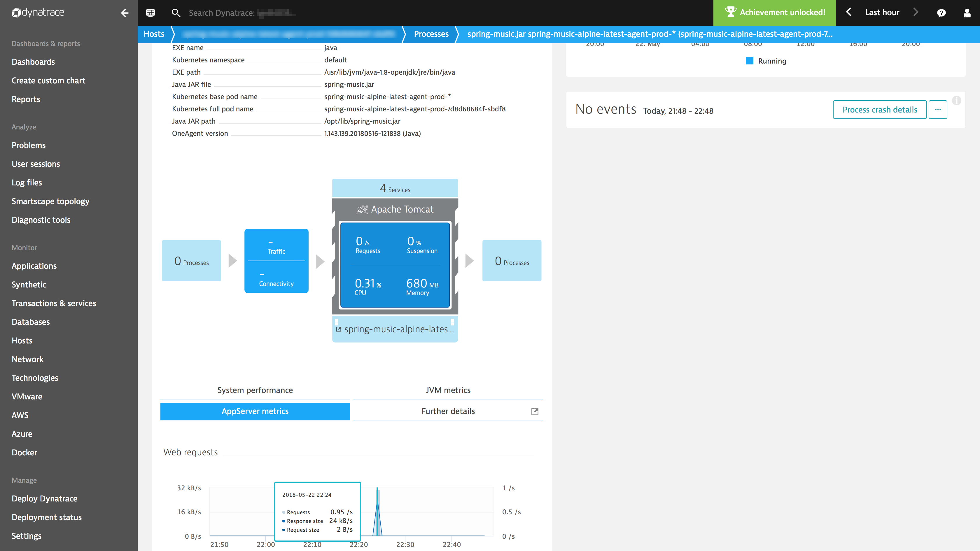Screen dimensions: 980x551
Task: Collapse the sidebar with back arrow
Action: click(125, 13)
